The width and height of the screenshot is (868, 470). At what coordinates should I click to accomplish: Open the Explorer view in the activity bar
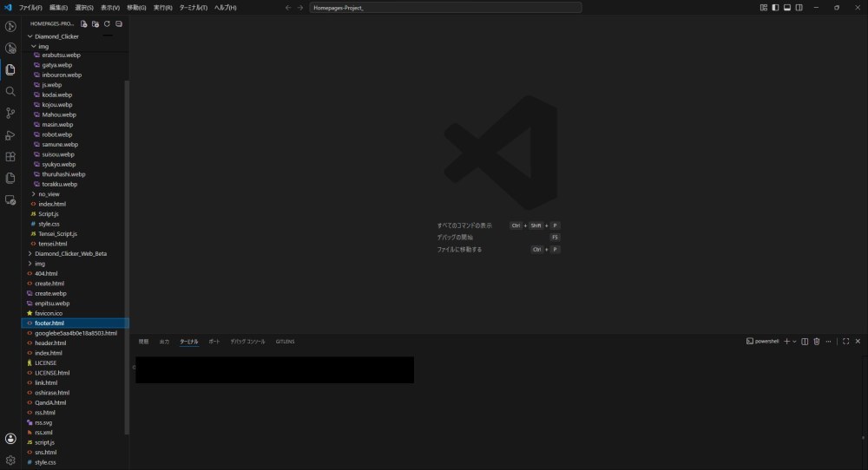(10, 69)
